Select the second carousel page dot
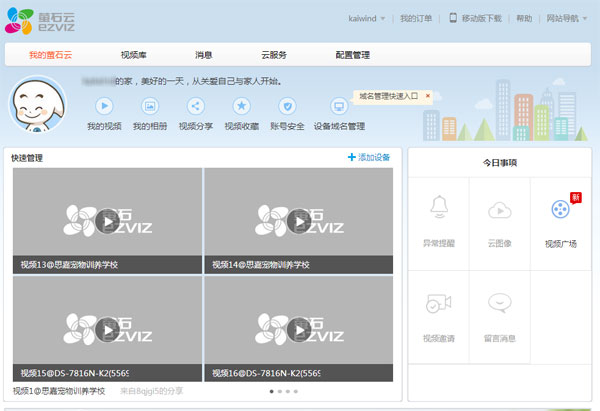 (279, 391)
